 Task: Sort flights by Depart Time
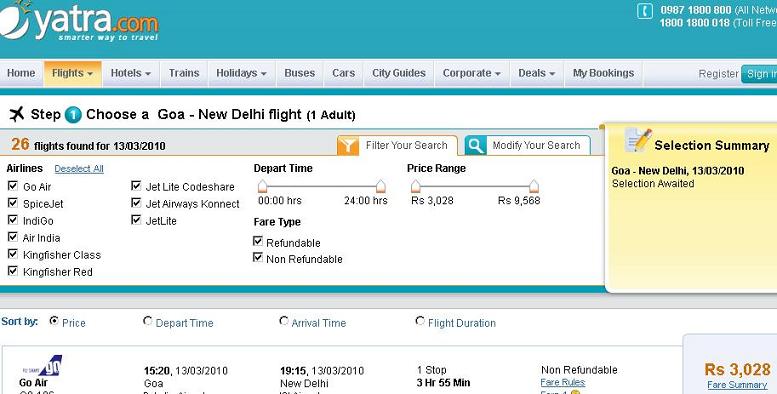point(147,321)
